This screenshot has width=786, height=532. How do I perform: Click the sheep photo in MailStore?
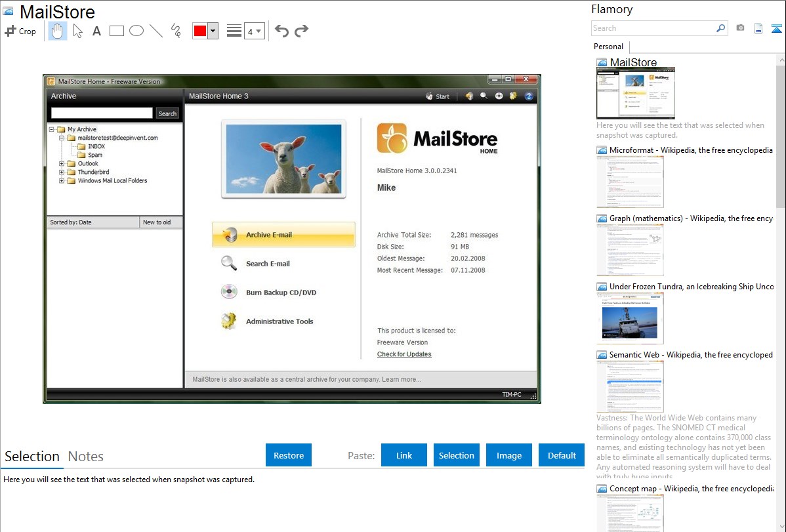click(283, 159)
